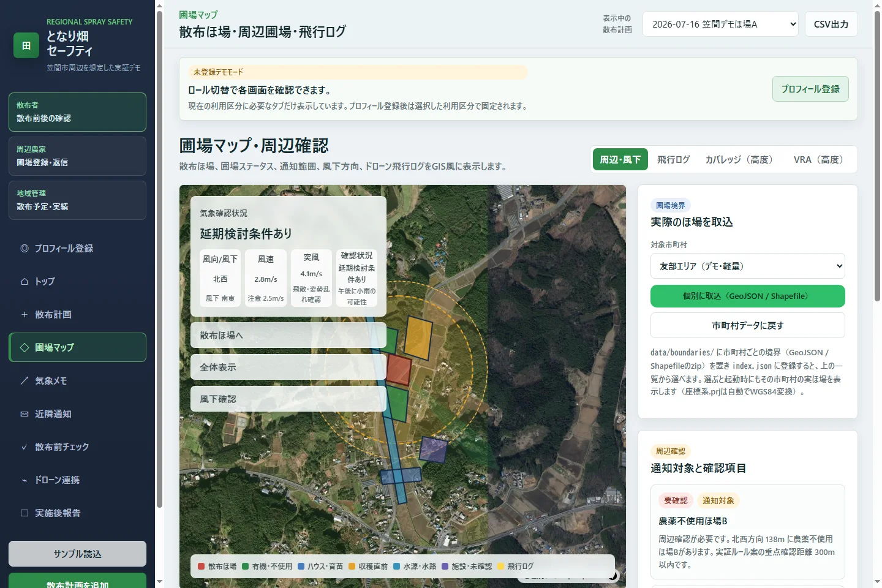Expand the 対象市町村 友部エリア dropdown
The image size is (882, 588).
[x=747, y=266]
